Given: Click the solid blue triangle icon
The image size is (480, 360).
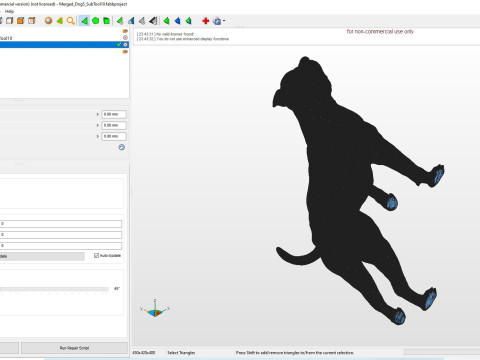Looking at the screenshot, I should click(177, 21).
